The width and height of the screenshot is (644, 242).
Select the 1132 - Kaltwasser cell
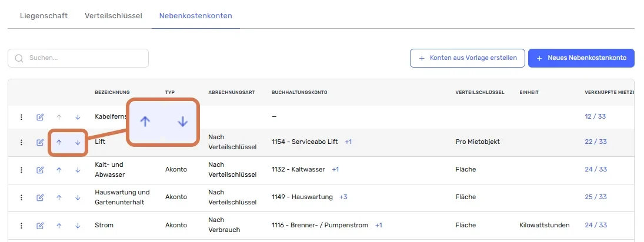(x=298, y=169)
